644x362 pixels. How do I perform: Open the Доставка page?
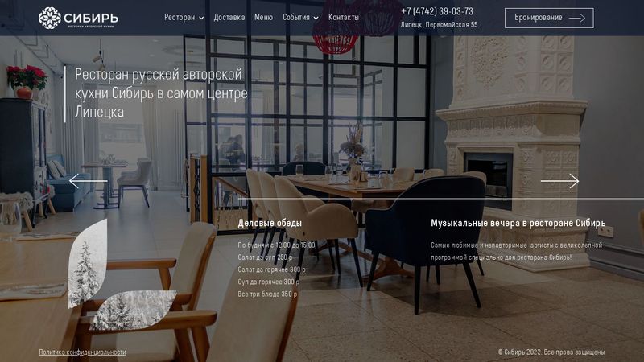(x=229, y=17)
